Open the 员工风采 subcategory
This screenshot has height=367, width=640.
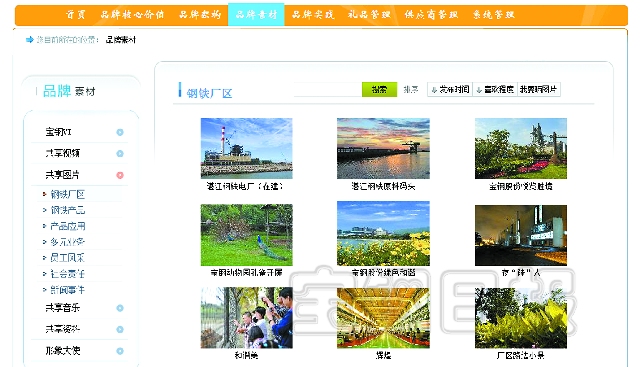[x=67, y=258]
